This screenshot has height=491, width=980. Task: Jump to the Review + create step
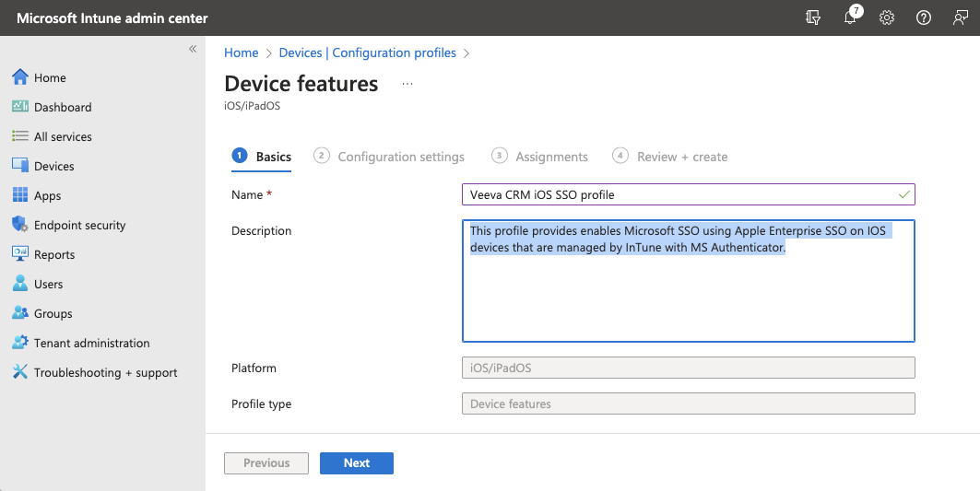tap(671, 157)
